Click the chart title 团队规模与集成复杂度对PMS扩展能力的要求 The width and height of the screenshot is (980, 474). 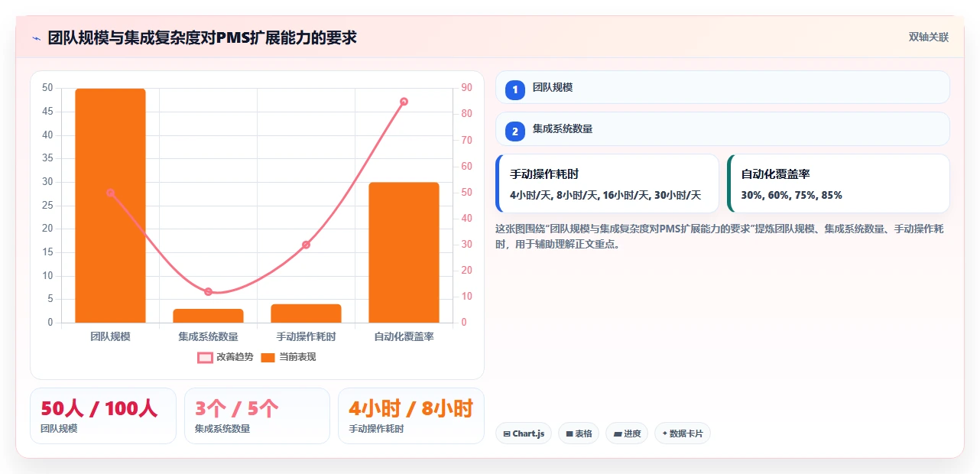coord(202,37)
